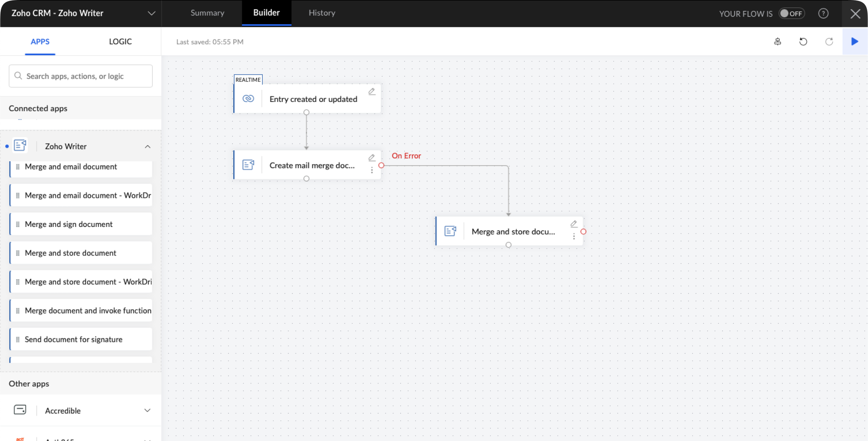Switch to the History tab
Viewport: 868px width, 441px height.
(322, 13)
